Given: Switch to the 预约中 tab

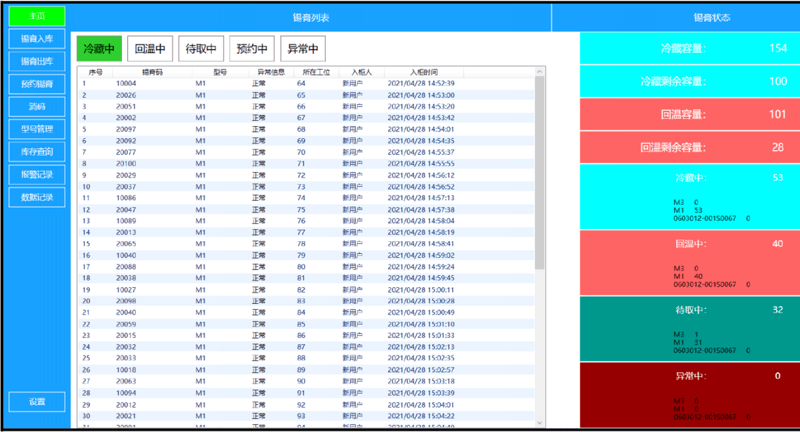Looking at the screenshot, I should (252, 48).
